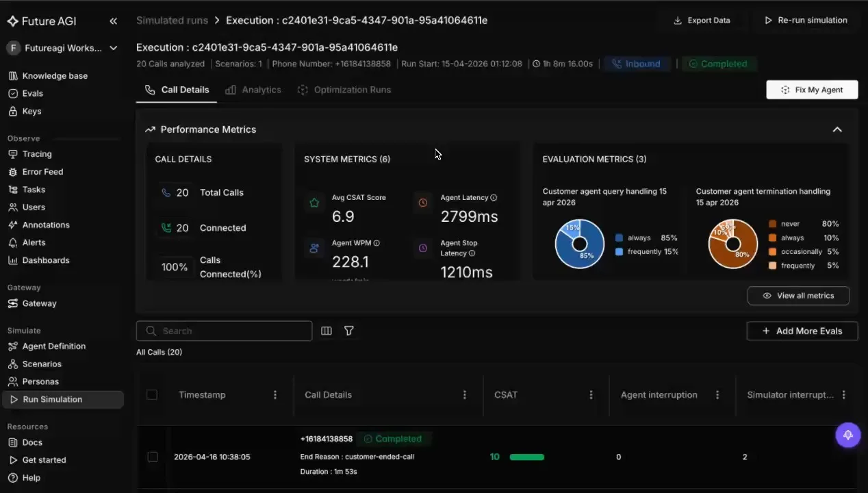Collapse the Performance Metrics section
This screenshot has width=868, height=493.
click(x=837, y=129)
